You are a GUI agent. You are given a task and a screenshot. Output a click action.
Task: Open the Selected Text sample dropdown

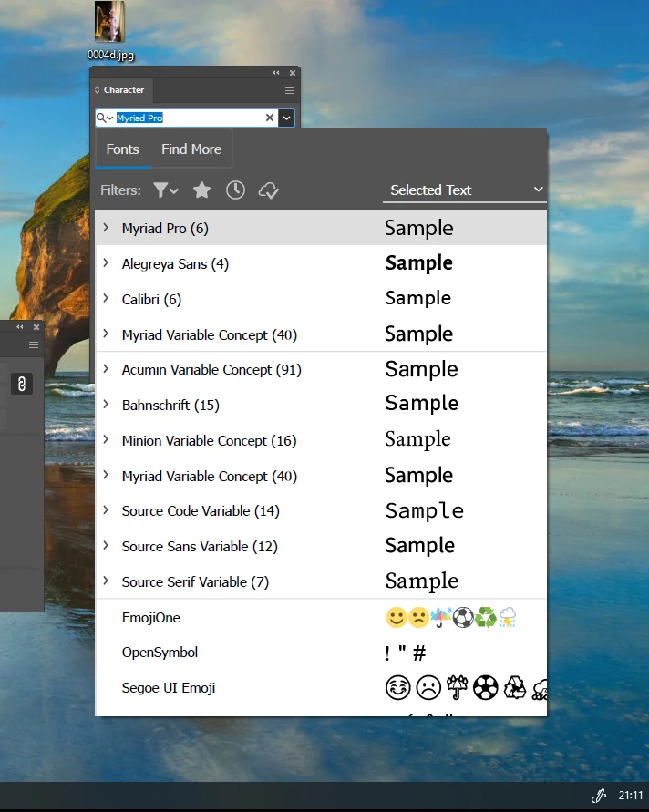465,190
